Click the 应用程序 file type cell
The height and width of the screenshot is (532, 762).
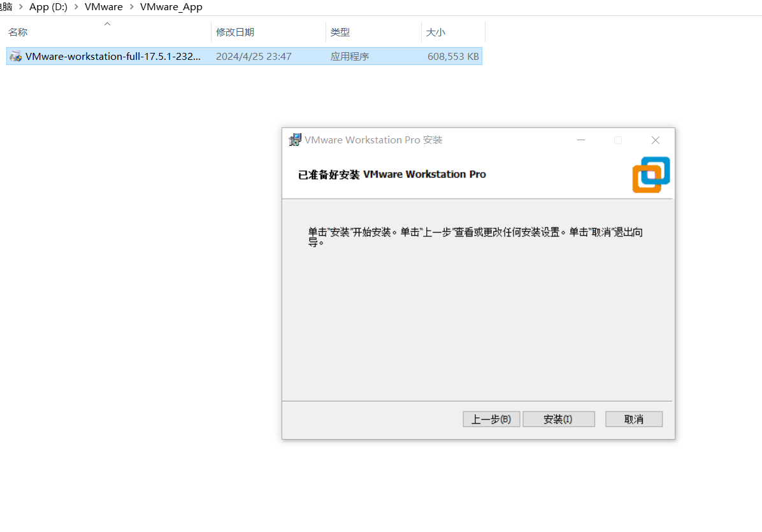coord(350,56)
